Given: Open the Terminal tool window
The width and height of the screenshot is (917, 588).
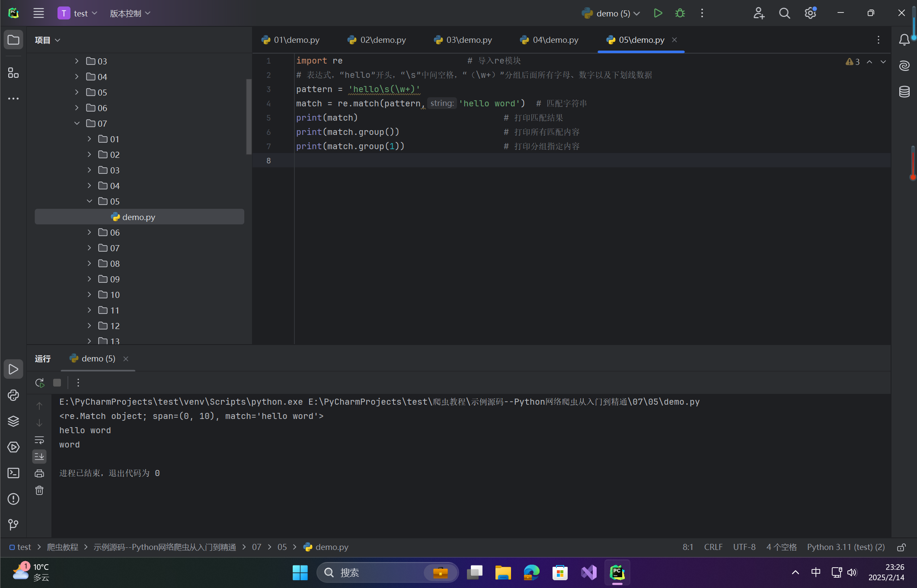Looking at the screenshot, I should pyautogui.click(x=13, y=473).
